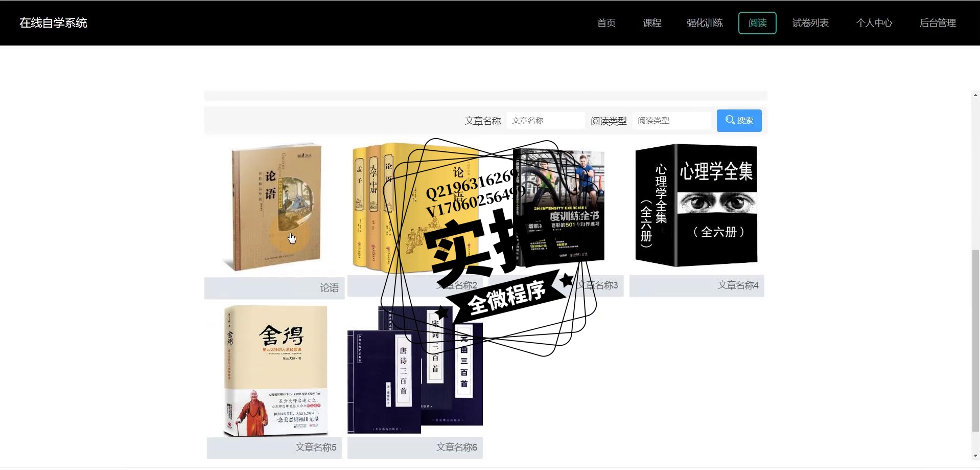Open 后台管理 from the navbar
The height and width of the screenshot is (470, 980).
click(938, 23)
